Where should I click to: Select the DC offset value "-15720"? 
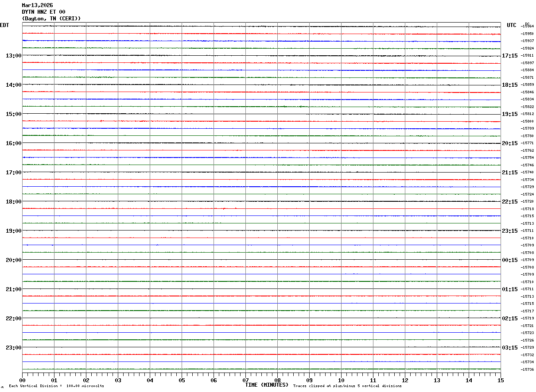[527, 201]
